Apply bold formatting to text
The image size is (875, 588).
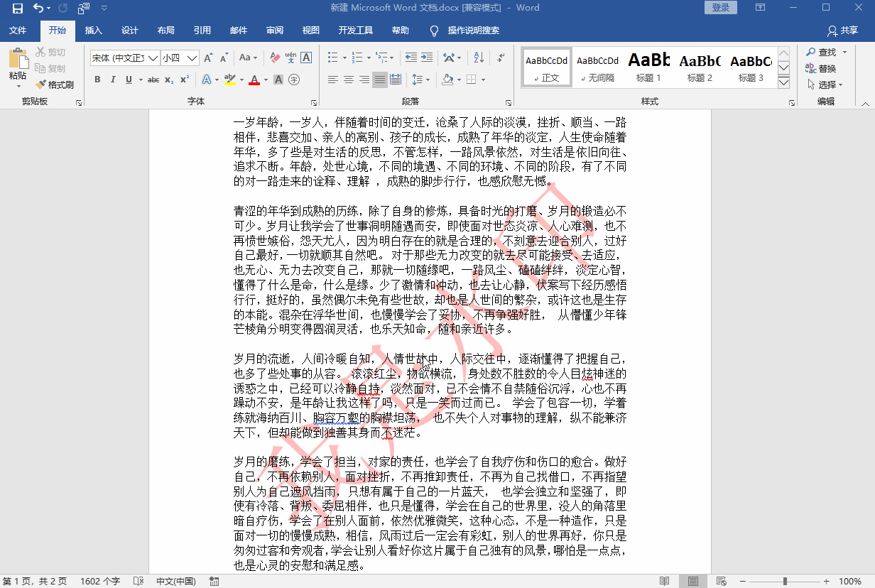point(97,80)
